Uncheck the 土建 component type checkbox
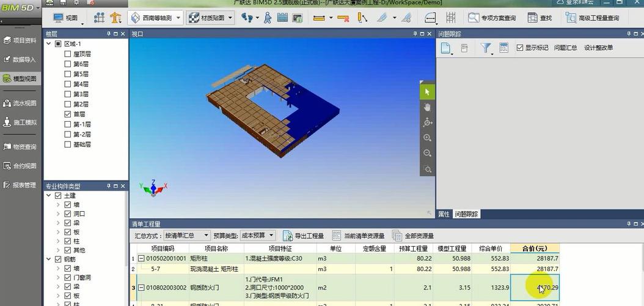Screen dimensions: 644x306 58,195
